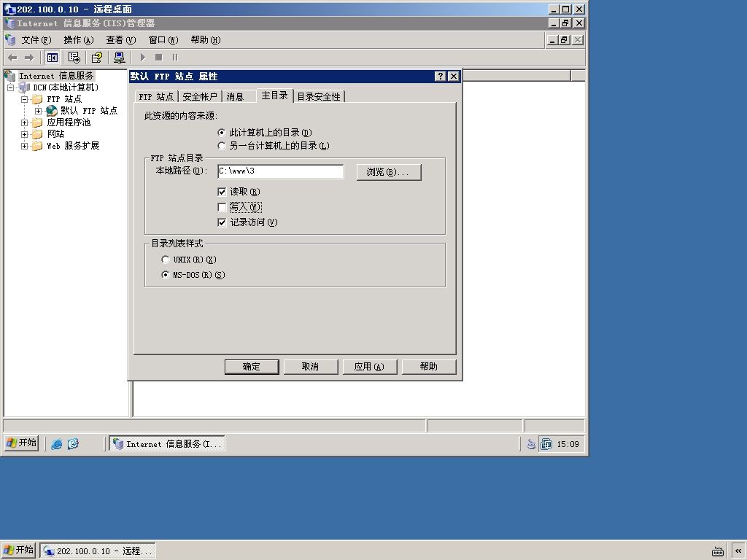747x560 pixels.
Task: Open the 操作(A) menu
Action: click(x=79, y=40)
